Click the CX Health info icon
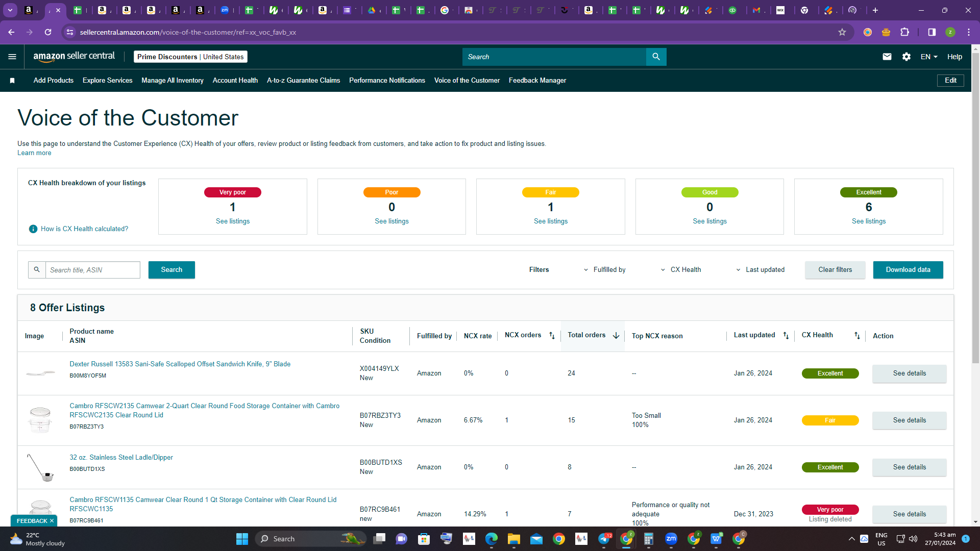Screen dimensions: 980x551 point(33,229)
